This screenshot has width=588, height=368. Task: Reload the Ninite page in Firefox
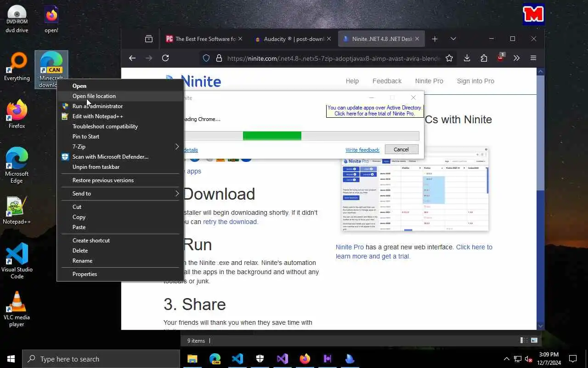click(x=165, y=58)
